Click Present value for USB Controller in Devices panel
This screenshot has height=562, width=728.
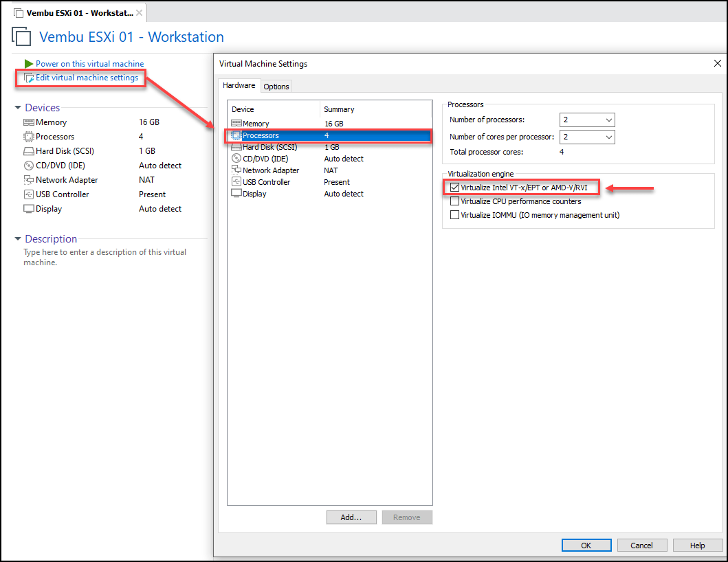[x=153, y=194]
